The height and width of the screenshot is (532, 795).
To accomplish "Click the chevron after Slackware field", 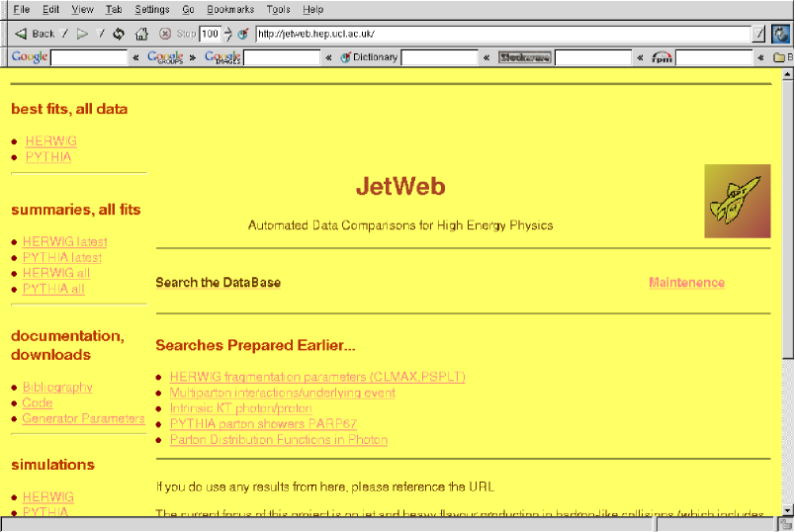I will click(641, 57).
